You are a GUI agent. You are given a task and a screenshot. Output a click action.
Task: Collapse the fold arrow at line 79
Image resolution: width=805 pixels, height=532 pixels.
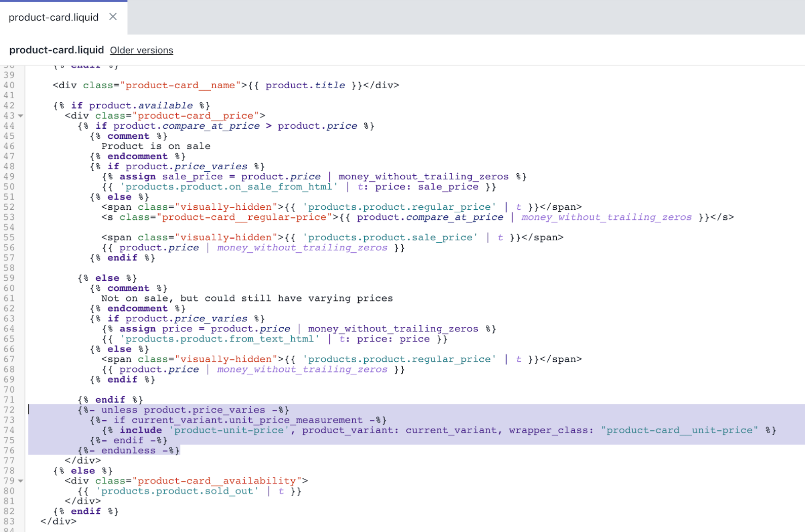(21, 481)
